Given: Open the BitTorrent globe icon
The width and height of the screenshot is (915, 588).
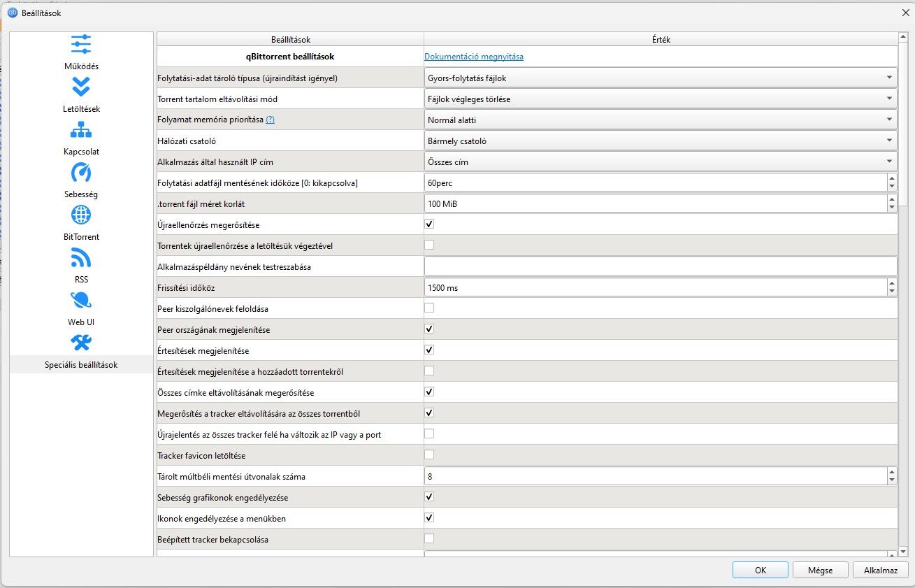Looking at the screenshot, I should (x=81, y=215).
